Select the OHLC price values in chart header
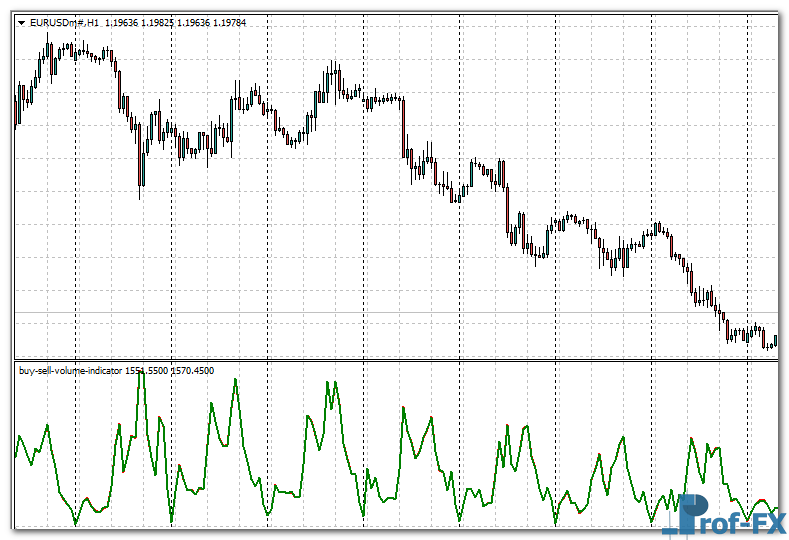789x540 pixels. [x=176, y=23]
